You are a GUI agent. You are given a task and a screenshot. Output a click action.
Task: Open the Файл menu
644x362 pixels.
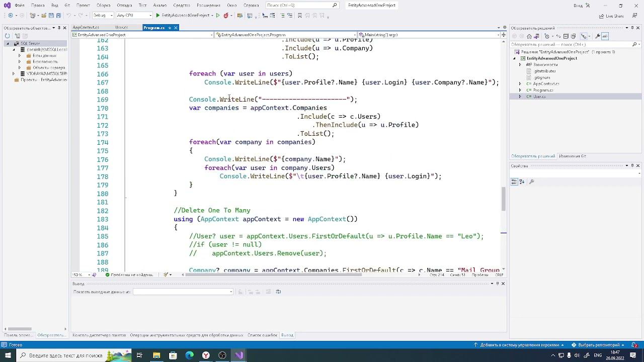pos(20,5)
